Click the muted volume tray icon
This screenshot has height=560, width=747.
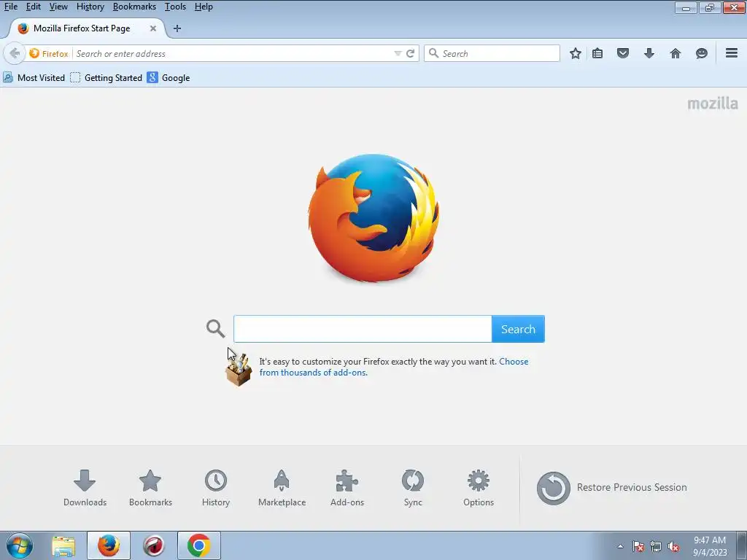(673, 546)
